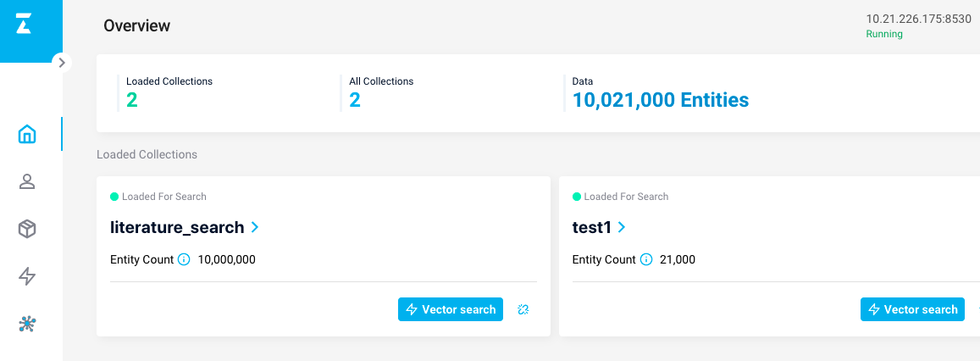This screenshot has width=980, height=361.
Task: Click the chevron arrow beside literature_search
Action: tap(255, 227)
